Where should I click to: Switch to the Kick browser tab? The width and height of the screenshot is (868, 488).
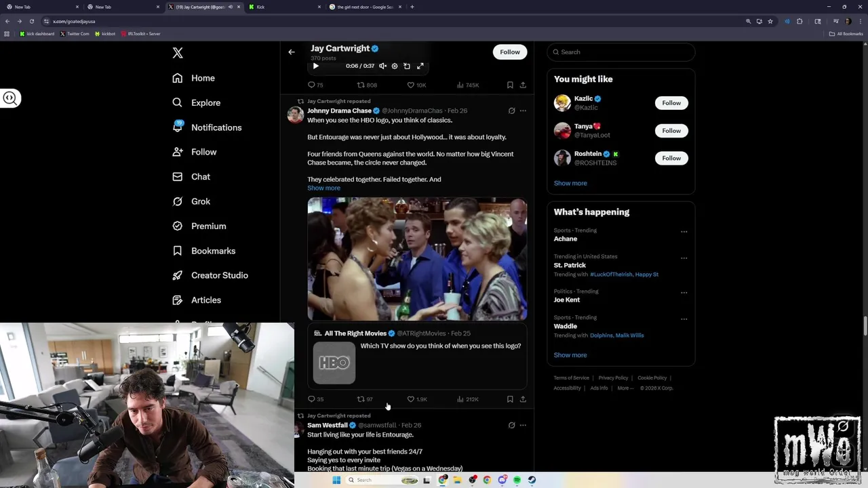283,7
